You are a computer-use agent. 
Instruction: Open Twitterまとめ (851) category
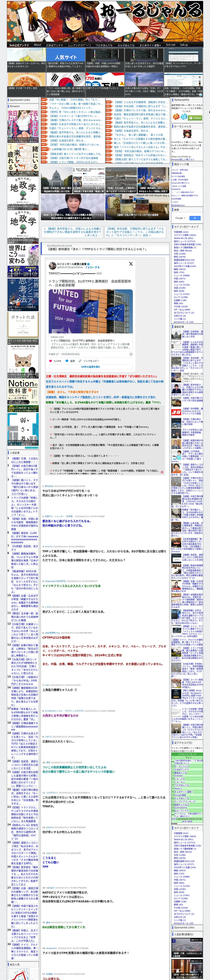(184, 238)
